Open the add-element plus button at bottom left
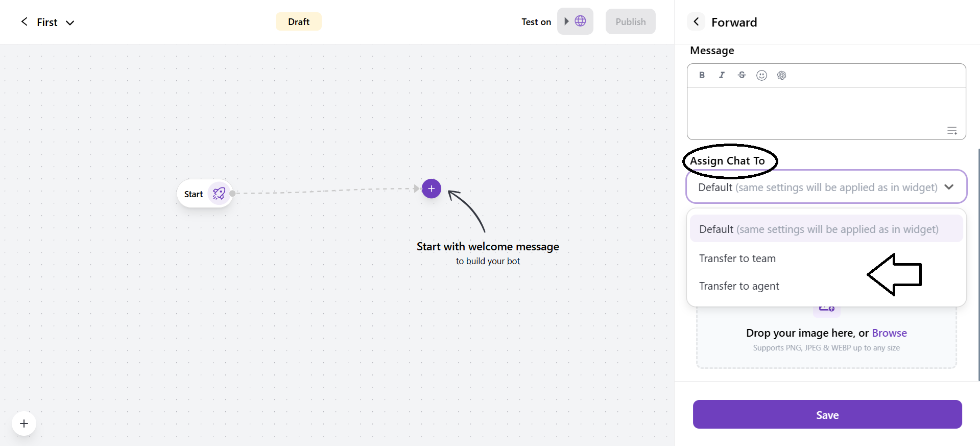Screen dimensions: 980x446 pyautogui.click(x=24, y=424)
